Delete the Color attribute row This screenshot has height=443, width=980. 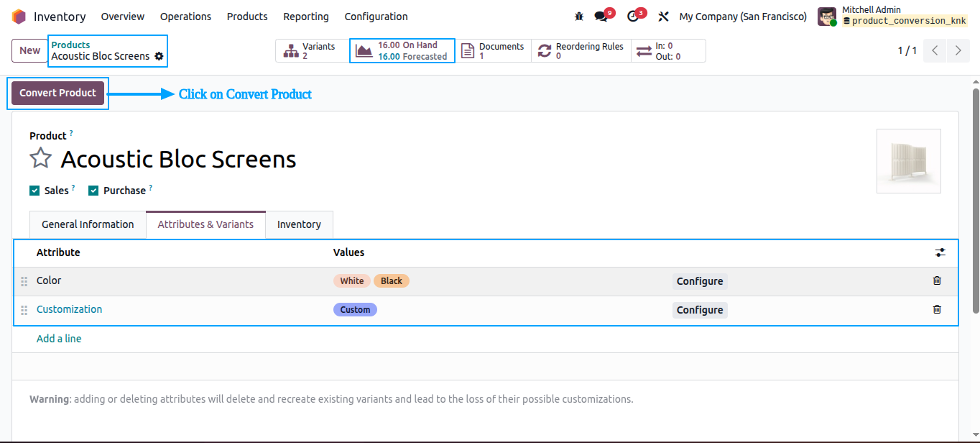937,280
